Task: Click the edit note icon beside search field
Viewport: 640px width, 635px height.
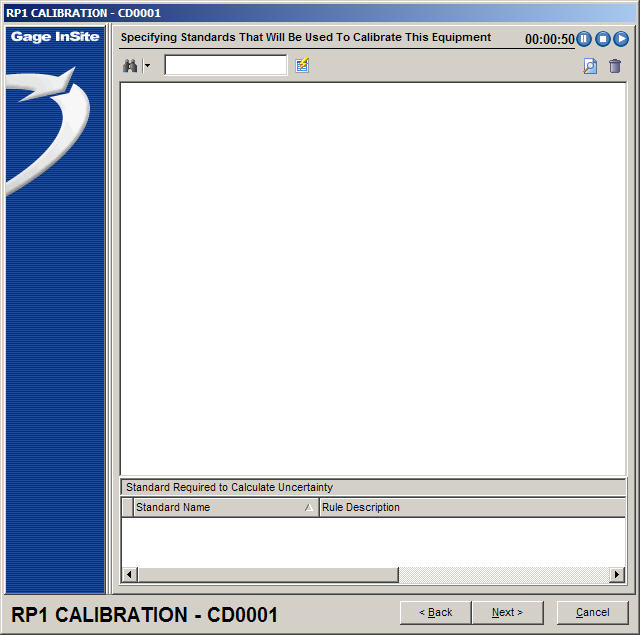Action: [302, 66]
